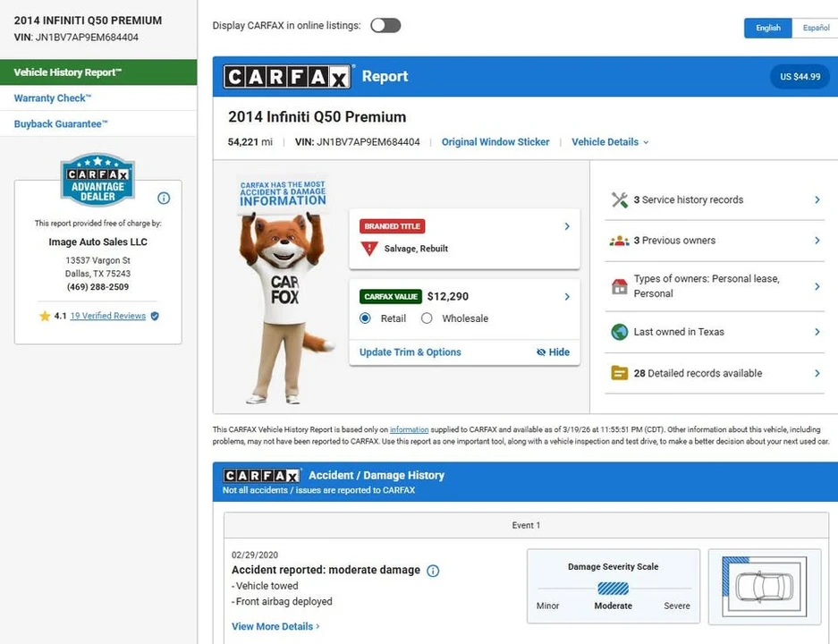The width and height of the screenshot is (838, 644).
Task: Click the red branded title warning triangle
Action: pyautogui.click(x=368, y=249)
